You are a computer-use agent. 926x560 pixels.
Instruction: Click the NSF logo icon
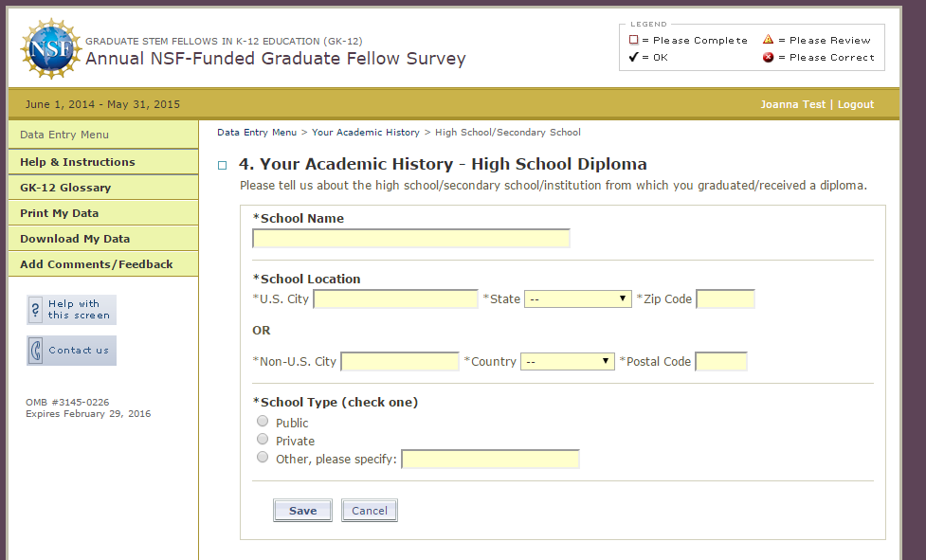click(x=49, y=49)
